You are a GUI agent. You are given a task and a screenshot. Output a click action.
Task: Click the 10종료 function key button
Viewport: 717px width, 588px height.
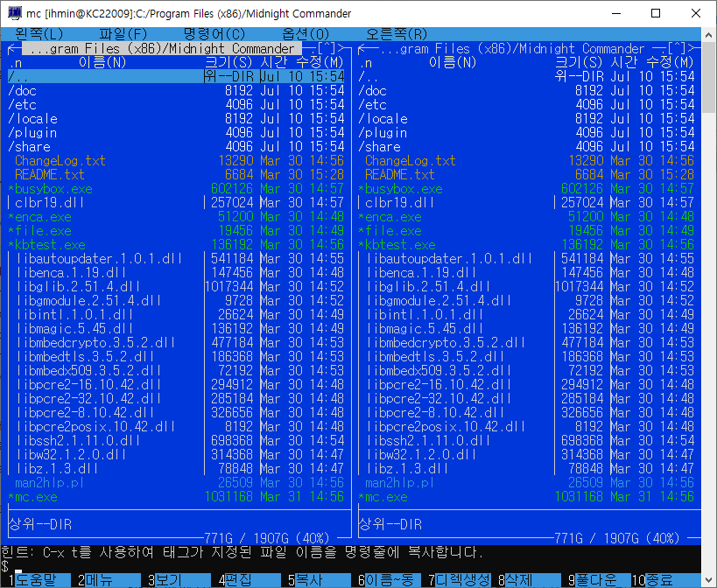(x=665, y=580)
